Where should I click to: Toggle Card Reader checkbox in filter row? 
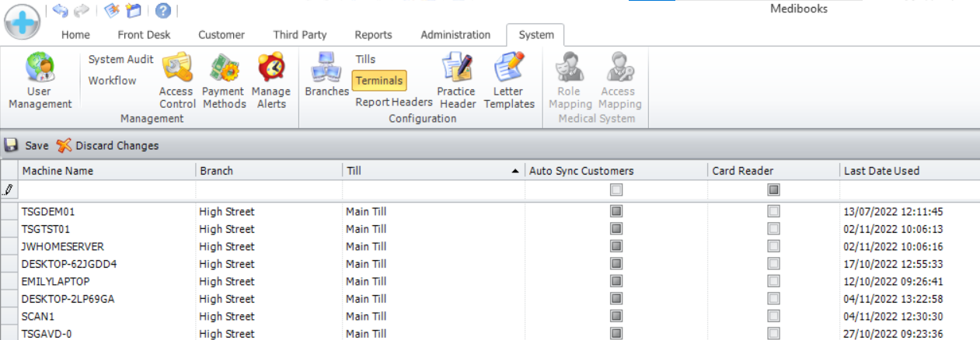pyautogui.click(x=773, y=189)
